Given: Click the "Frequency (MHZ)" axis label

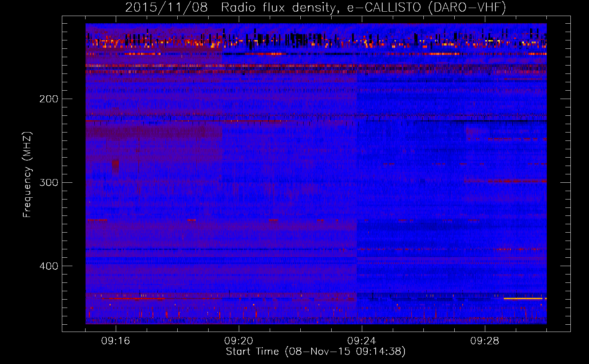Looking at the screenshot, I should (x=27, y=174).
